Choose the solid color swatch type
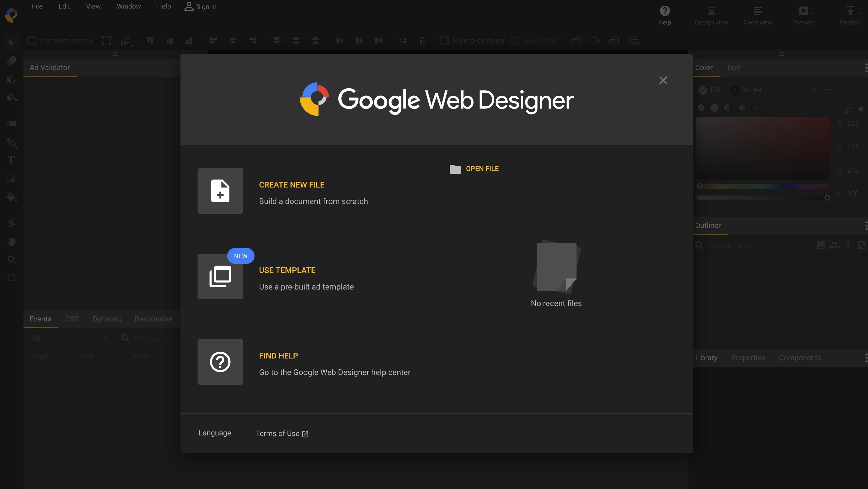 point(714,108)
